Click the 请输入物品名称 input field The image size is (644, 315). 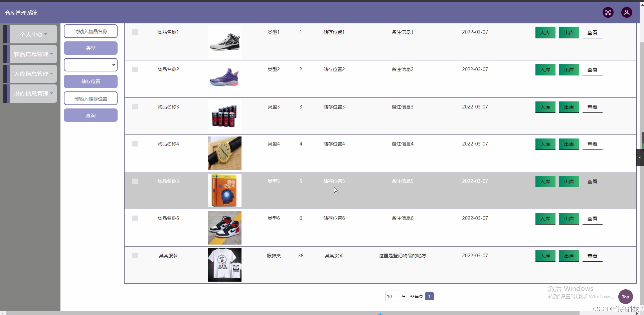coord(91,31)
